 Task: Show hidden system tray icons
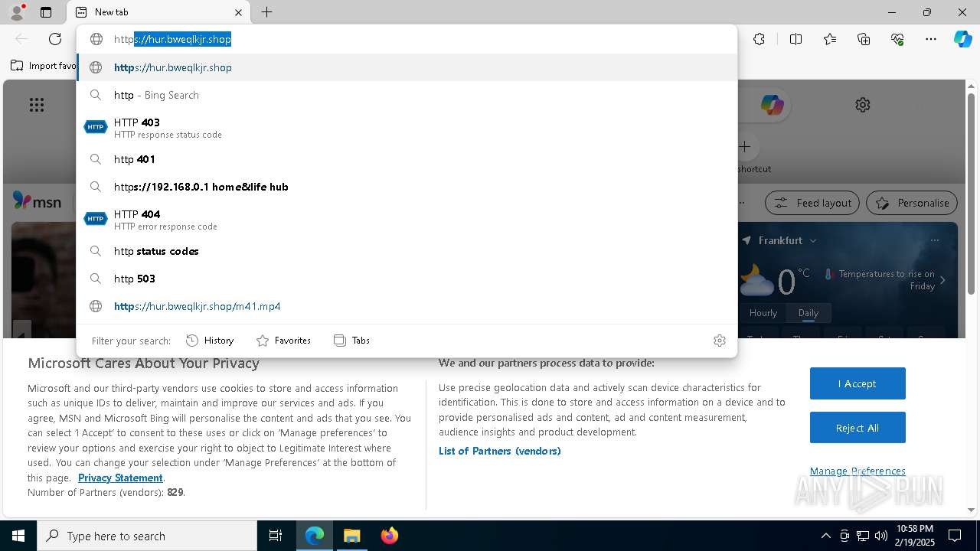(825, 536)
